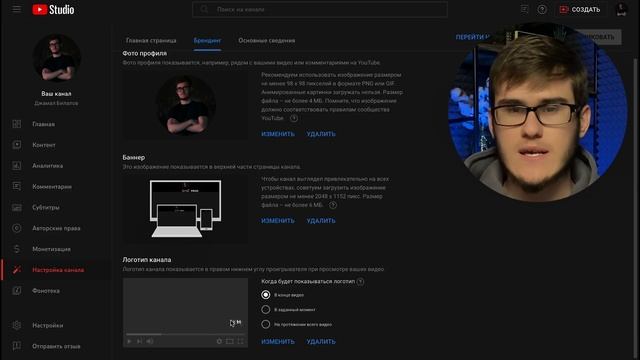Open the help question-mark icon in header

tap(542, 9)
